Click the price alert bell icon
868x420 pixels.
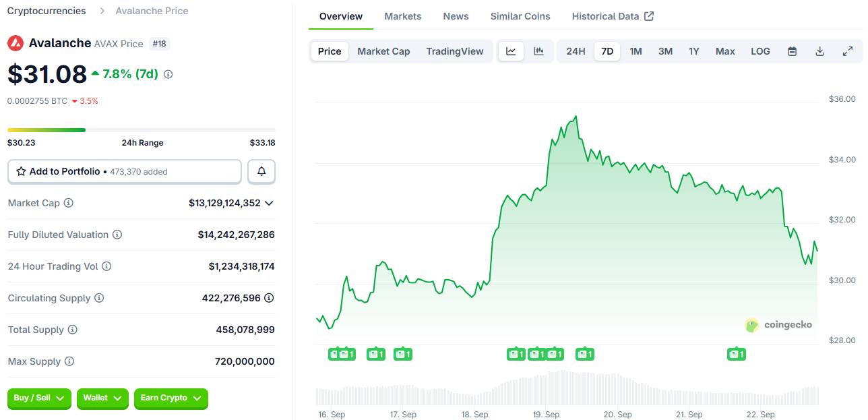(x=261, y=172)
